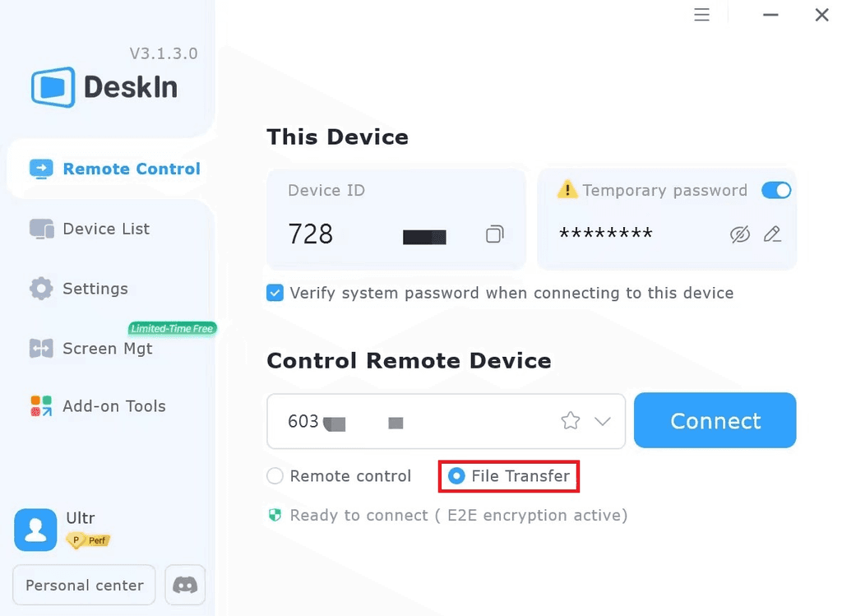
Task: Disable the Temporary password toggle
Action: tap(775, 190)
